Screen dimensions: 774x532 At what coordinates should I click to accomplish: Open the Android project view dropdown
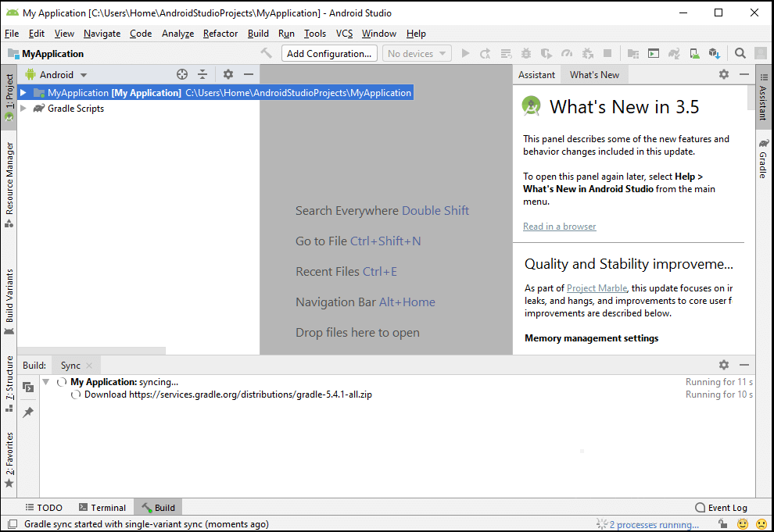click(56, 74)
